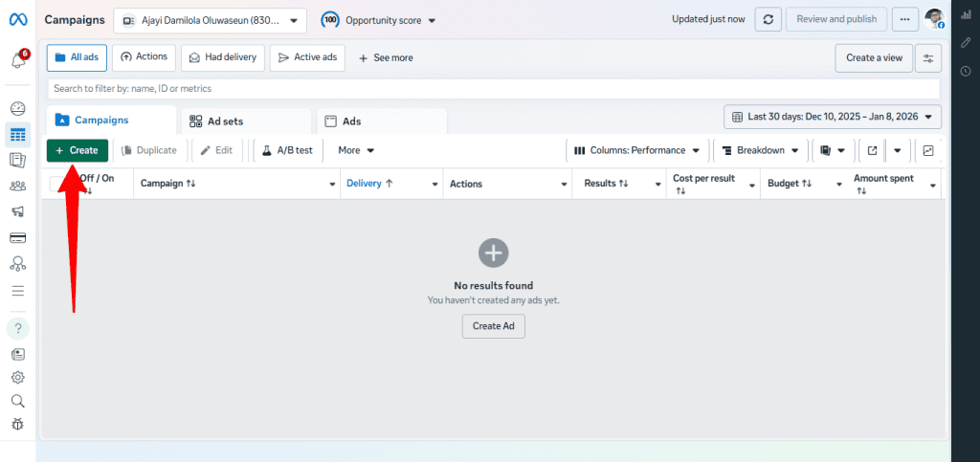This screenshot has width=980, height=462.
Task: Click the export share icon in toolbar
Action: click(x=872, y=150)
